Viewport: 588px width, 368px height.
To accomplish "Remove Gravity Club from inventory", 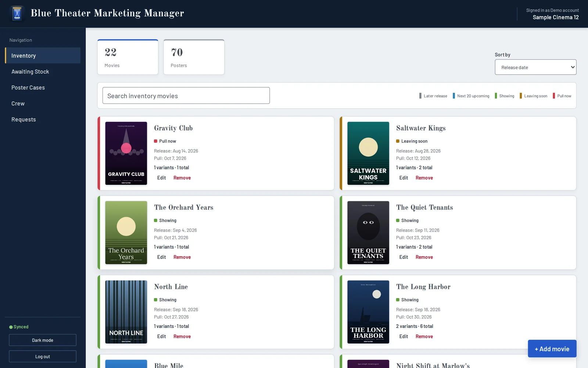I will click(182, 178).
